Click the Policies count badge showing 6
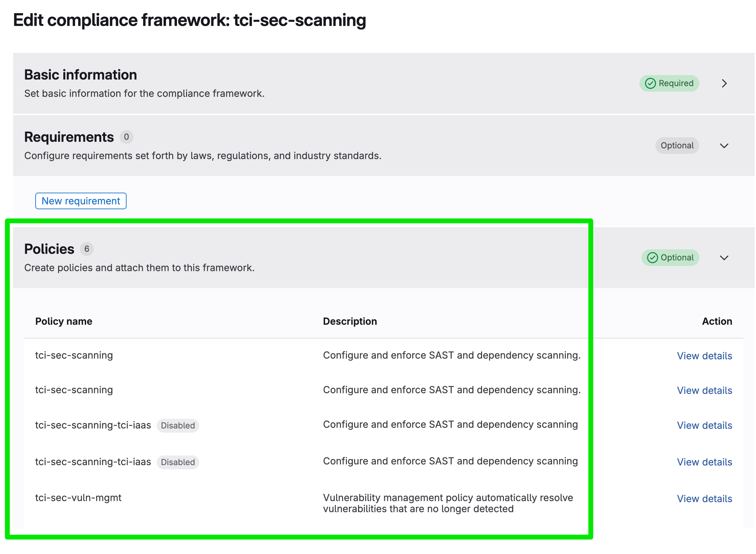This screenshot has height=554, width=756. [x=87, y=249]
